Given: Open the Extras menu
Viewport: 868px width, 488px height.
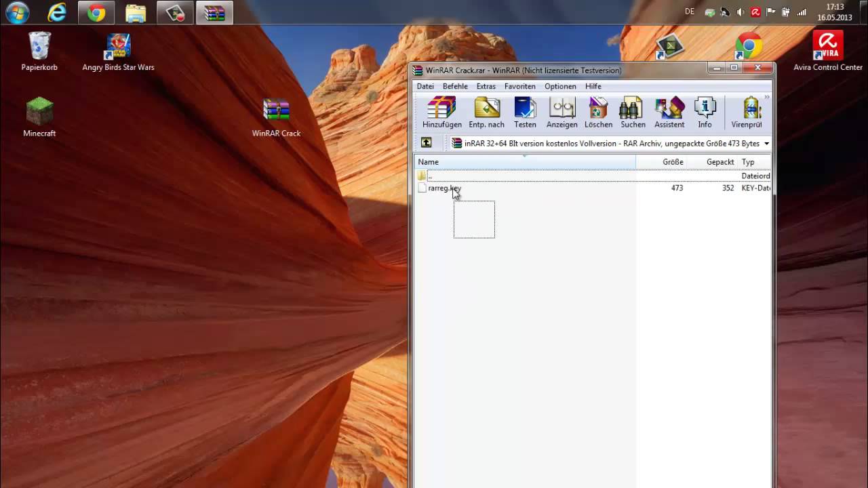Looking at the screenshot, I should (486, 86).
